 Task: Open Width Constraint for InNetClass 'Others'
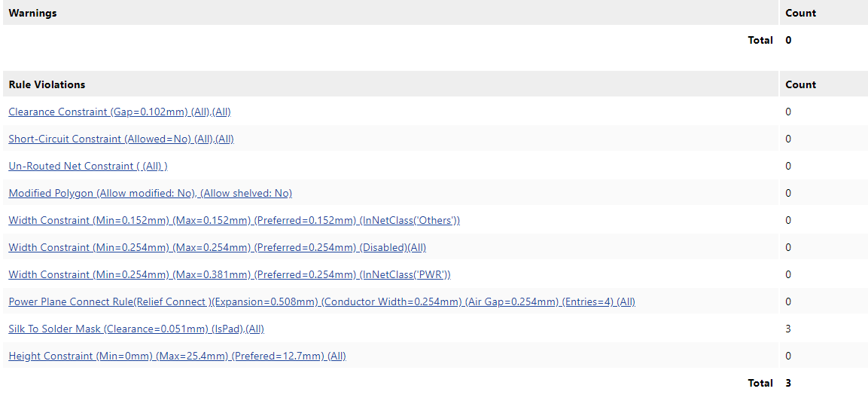[234, 220]
